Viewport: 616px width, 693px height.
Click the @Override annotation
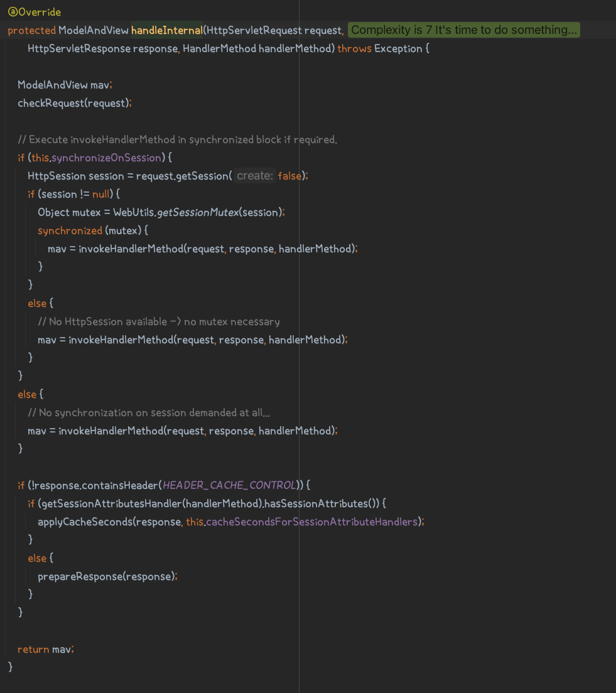[35, 12]
